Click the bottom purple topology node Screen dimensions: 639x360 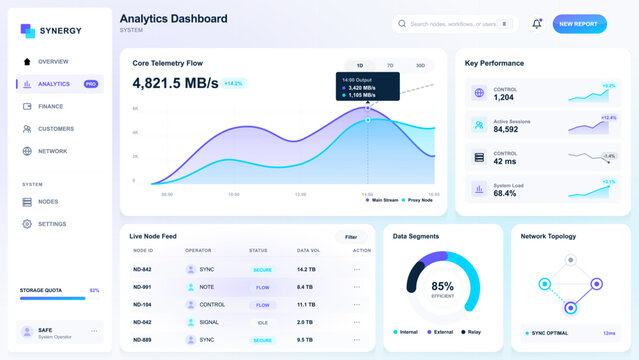[x=571, y=308]
